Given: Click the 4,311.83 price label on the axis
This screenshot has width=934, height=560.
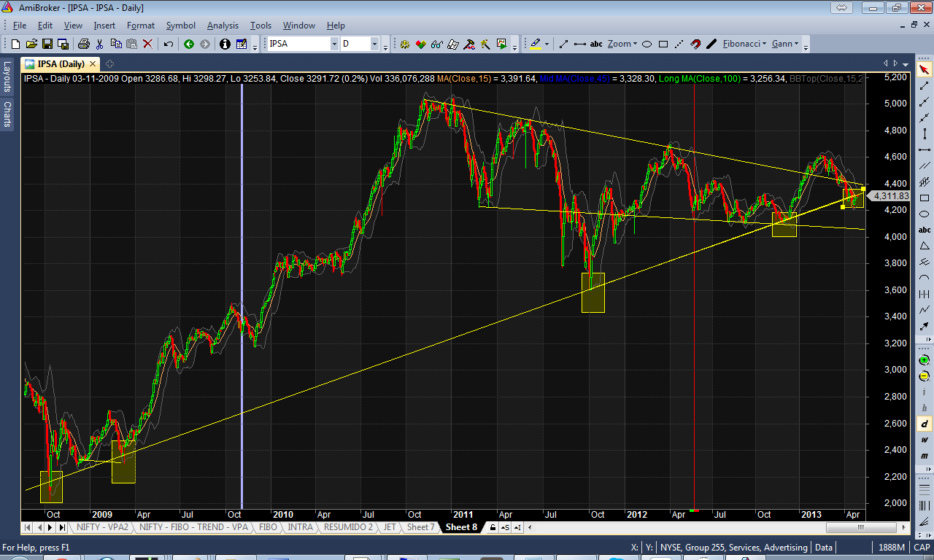Looking at the screenshot, I should 891,195.
